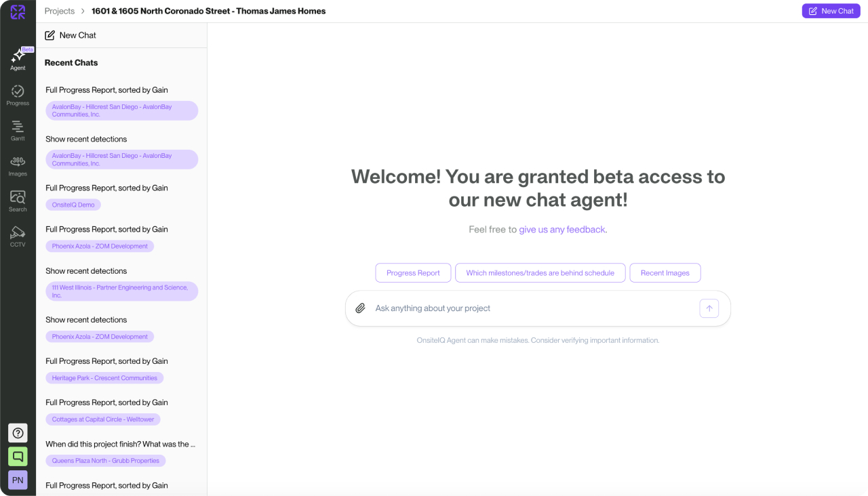This screenshot has width=868, height=496.
Task: Click the Cottages at Capital Circle - Welltower tag
Action: (103, 419)
